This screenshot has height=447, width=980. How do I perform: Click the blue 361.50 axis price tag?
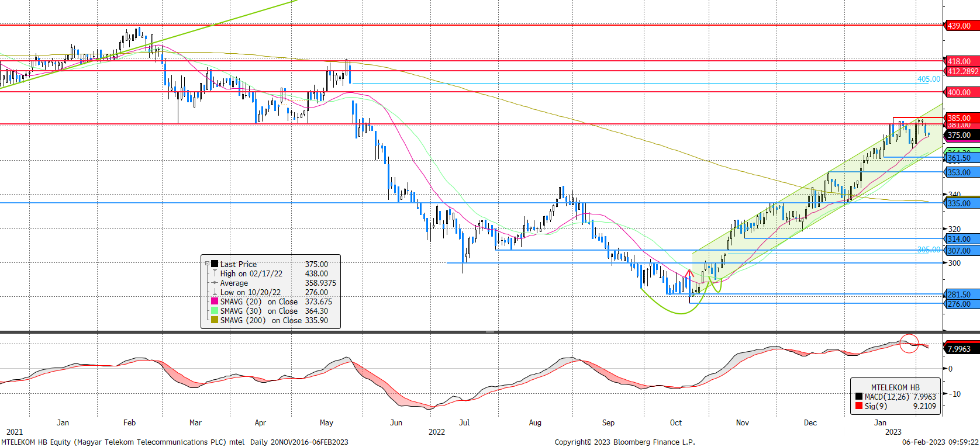(962, 158)
